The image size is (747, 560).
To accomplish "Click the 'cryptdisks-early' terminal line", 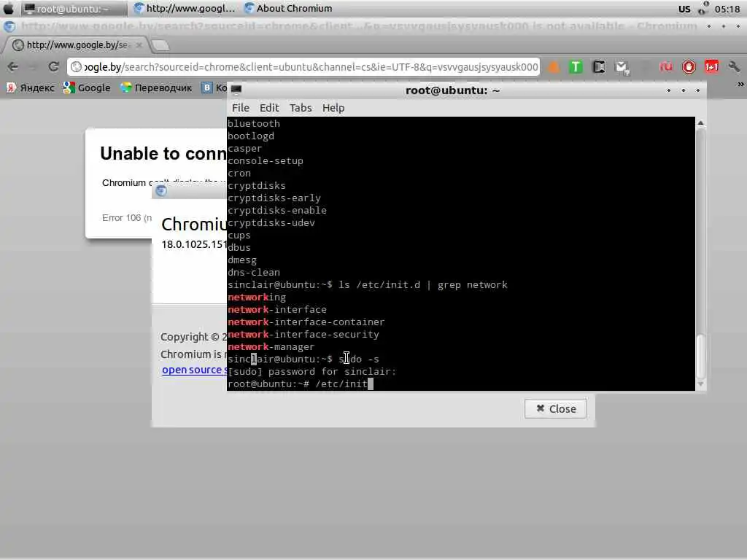I will point(274,198).
